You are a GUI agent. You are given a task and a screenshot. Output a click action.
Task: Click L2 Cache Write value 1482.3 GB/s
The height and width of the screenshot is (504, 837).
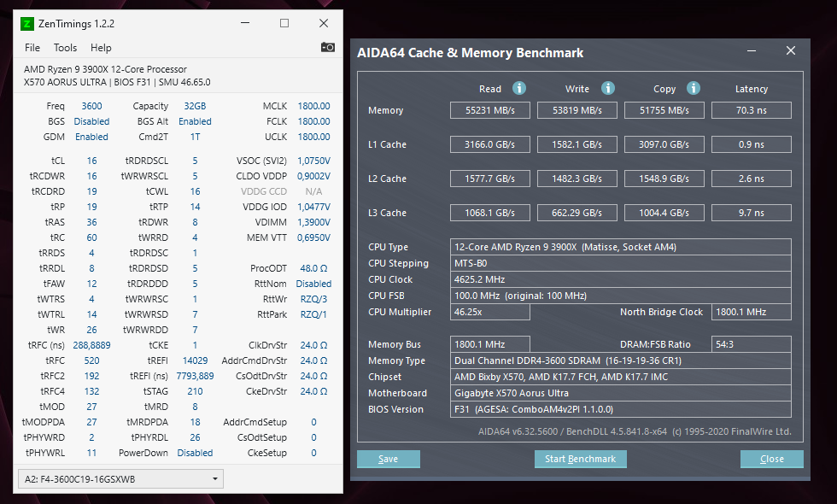tap(577, 179)
